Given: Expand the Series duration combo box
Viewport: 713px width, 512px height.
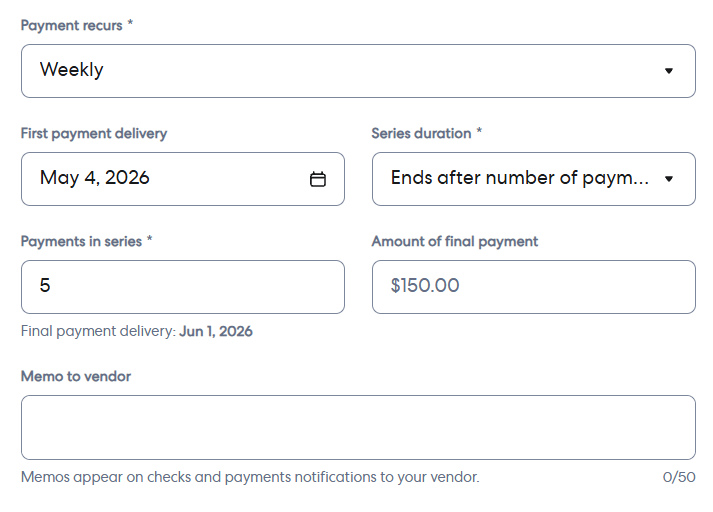Looking at the screenshot, I should click(x=534, y=179).
